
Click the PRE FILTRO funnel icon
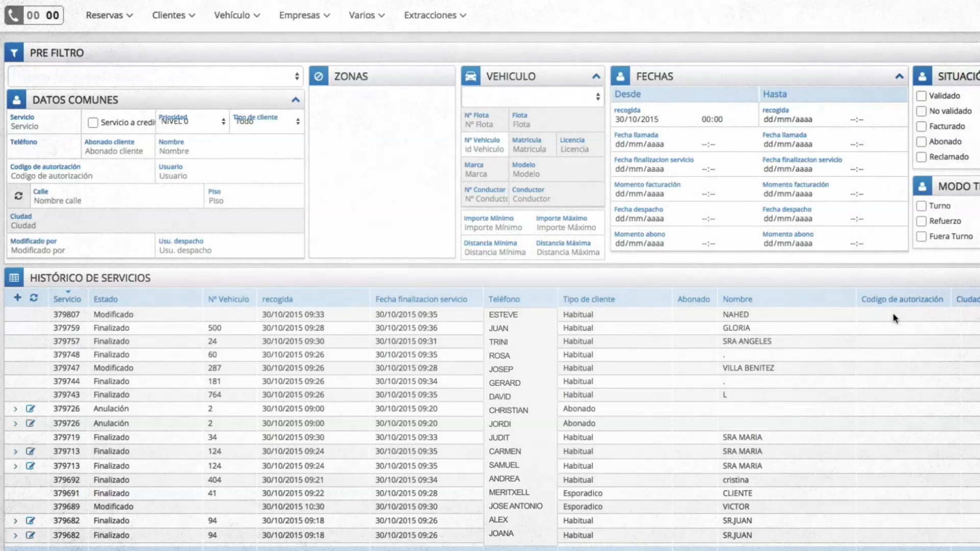(x=14, y=53)
